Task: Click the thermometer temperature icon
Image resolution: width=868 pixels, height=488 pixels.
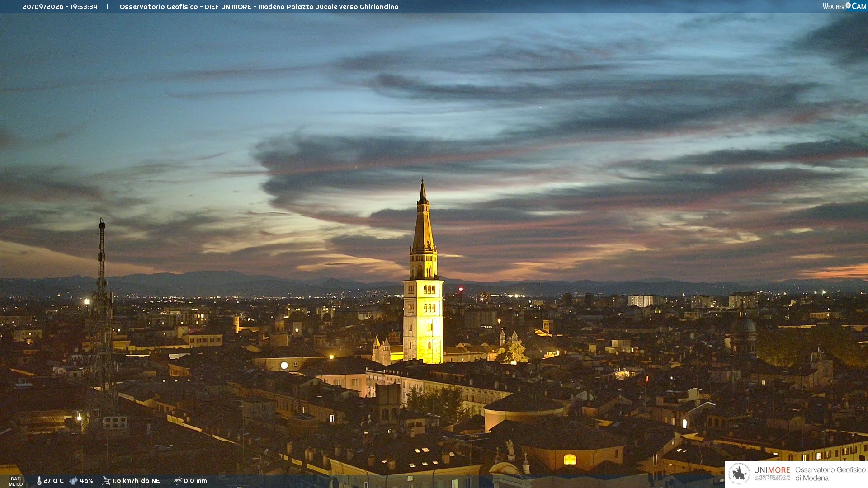Action: coord(39,481)
